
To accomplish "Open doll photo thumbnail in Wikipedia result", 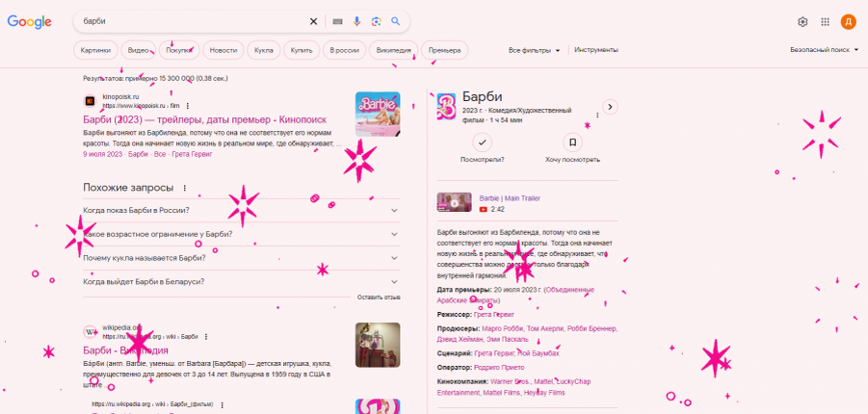I will (x=378, y=345).
